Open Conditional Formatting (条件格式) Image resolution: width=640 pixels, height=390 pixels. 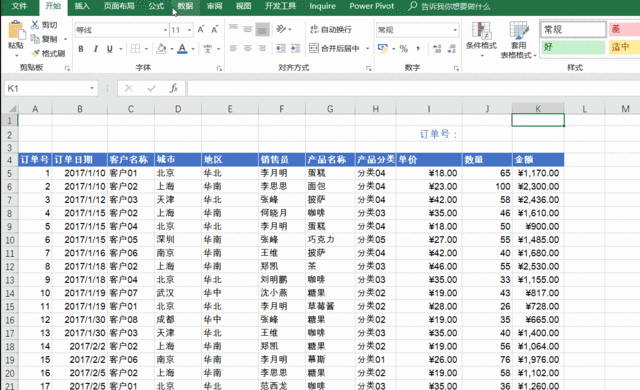tap(481, 39)
